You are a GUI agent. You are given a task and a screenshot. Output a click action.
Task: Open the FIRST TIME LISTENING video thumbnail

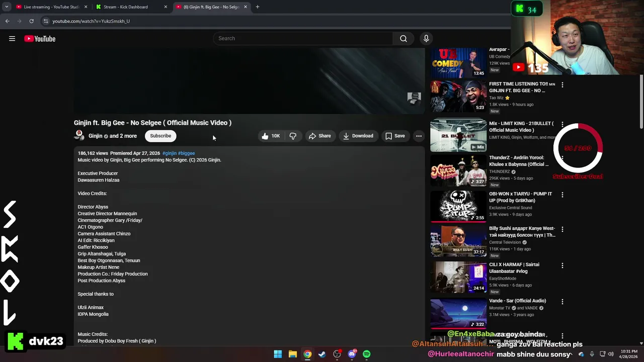pos(458,96)
